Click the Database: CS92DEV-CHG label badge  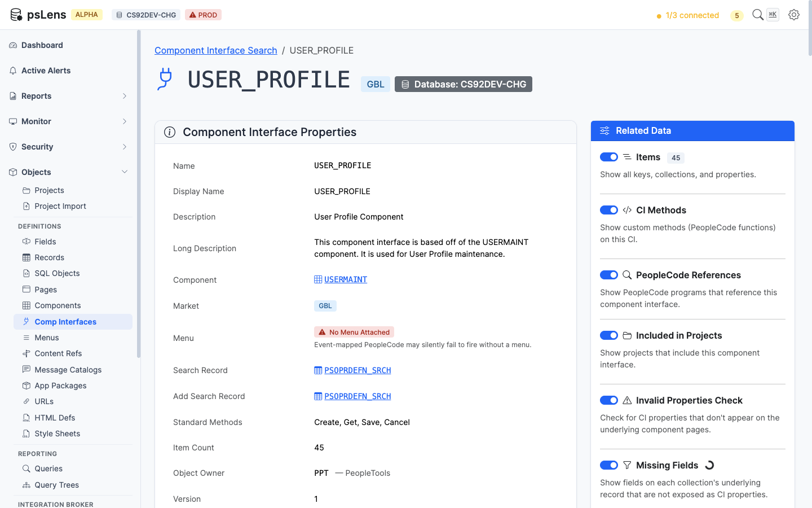click(x=464, y=84)
